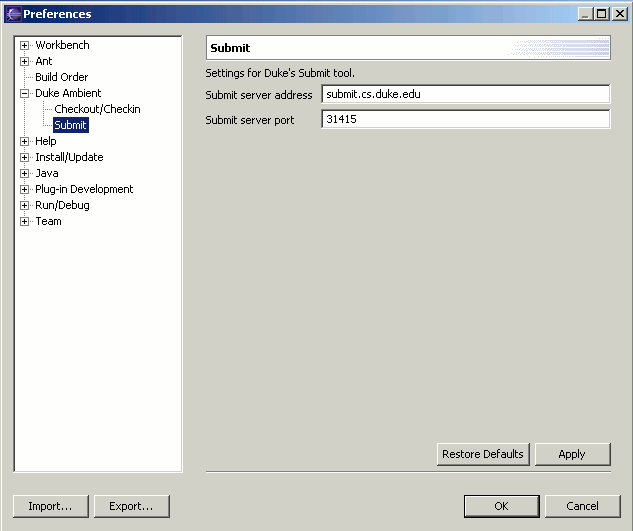Open the Import... preferences dialog
633x531 pixels.
(x=50, y=506)
